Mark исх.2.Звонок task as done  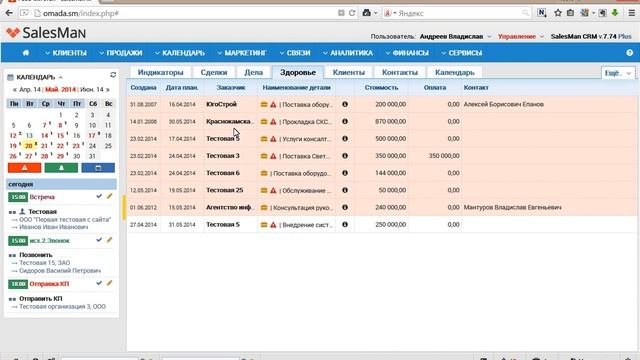coord(99,240)
